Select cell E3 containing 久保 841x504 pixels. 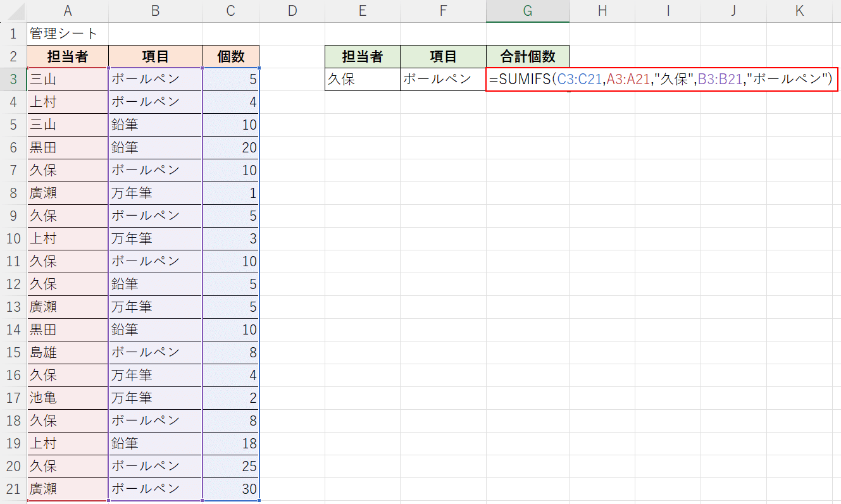[363, 79]
